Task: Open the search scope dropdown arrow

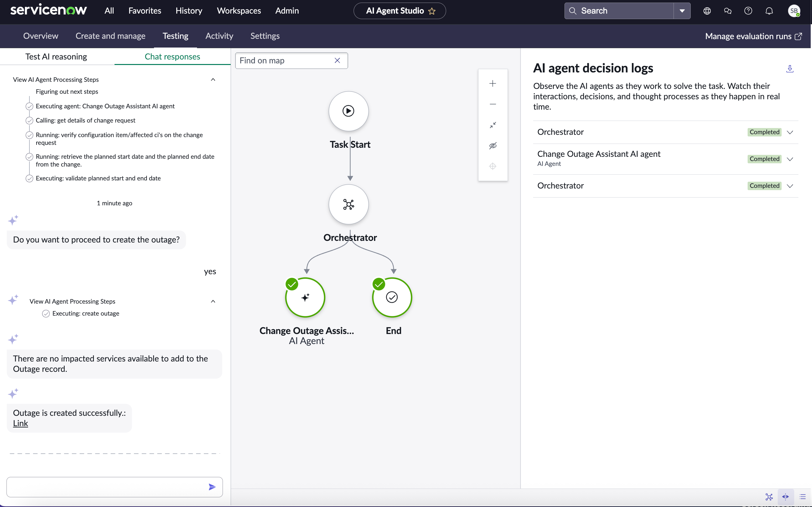Action: click(682, 11)
